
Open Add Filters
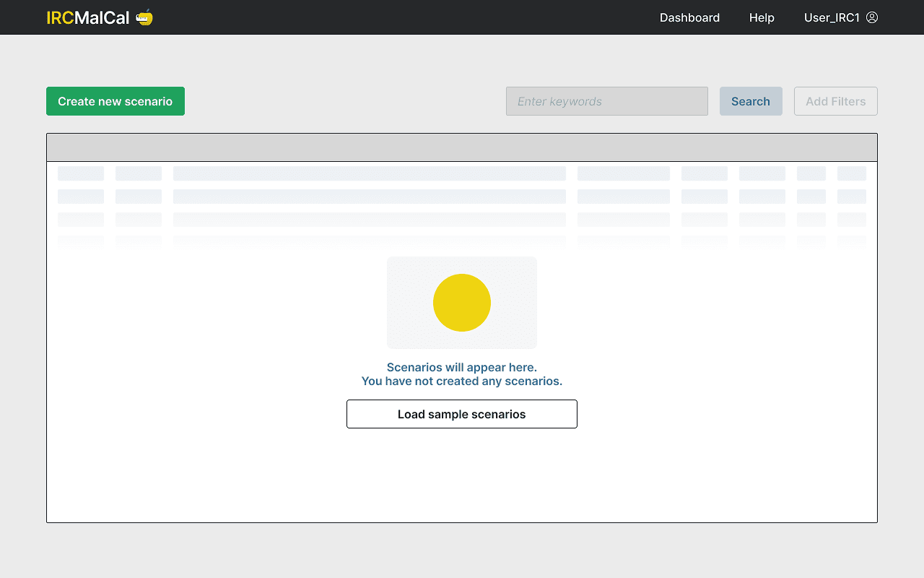[836, 101]
